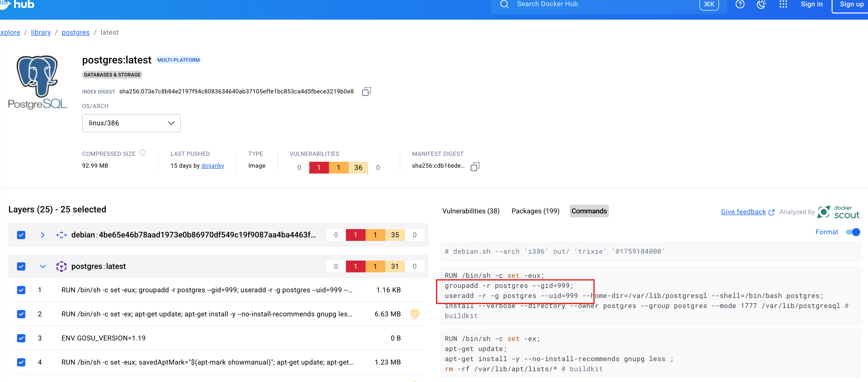Click the debian layer base image icon
The width and height of the screenshot is (868, 382).
(x=61, y=235)
